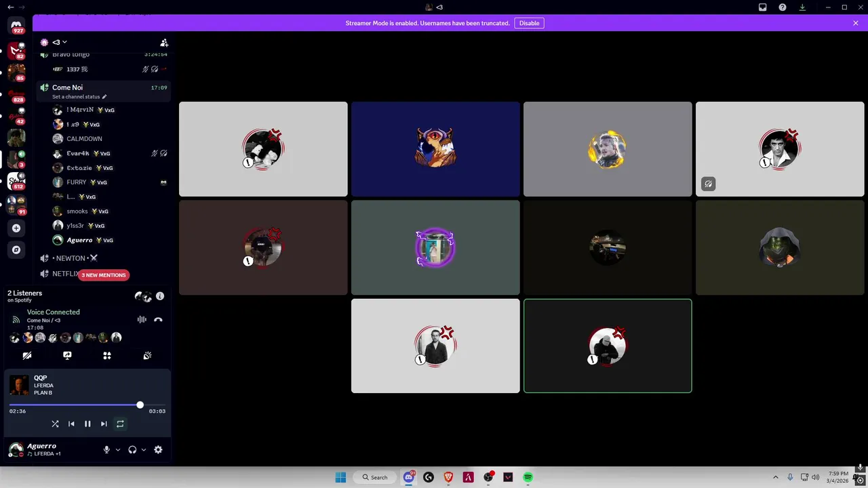Select the NETFLIX voice channel

(x=65, y=274)
